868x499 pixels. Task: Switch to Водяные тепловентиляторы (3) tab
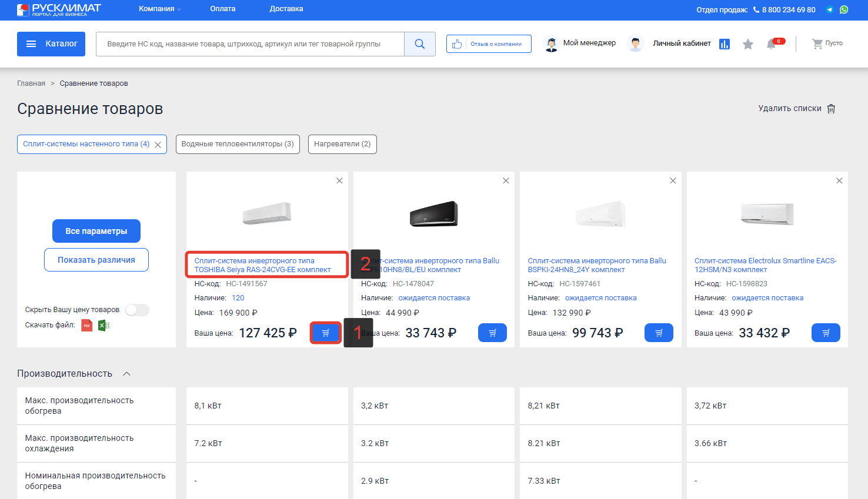[x=238, y=144]
